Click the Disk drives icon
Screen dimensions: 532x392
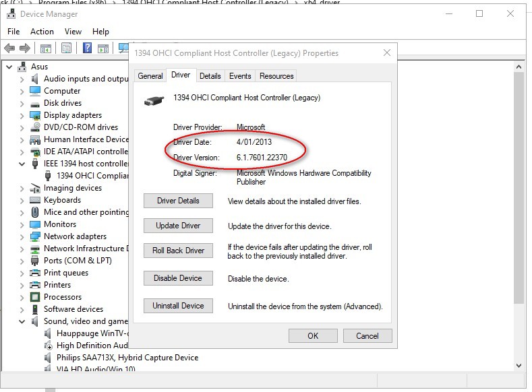click(x=35, y=104)
